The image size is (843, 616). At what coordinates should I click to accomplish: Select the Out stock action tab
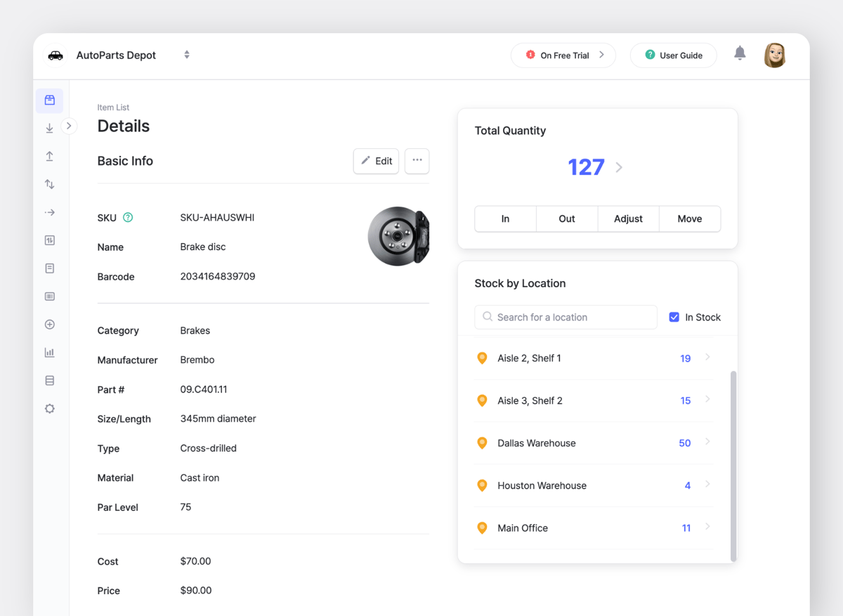pos(567,218)
